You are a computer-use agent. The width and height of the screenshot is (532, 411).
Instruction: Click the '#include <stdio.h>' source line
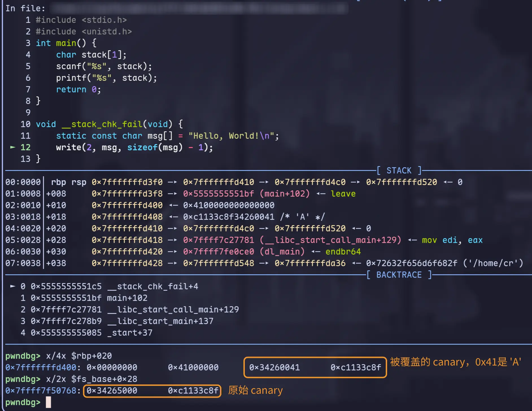[81, 20]
